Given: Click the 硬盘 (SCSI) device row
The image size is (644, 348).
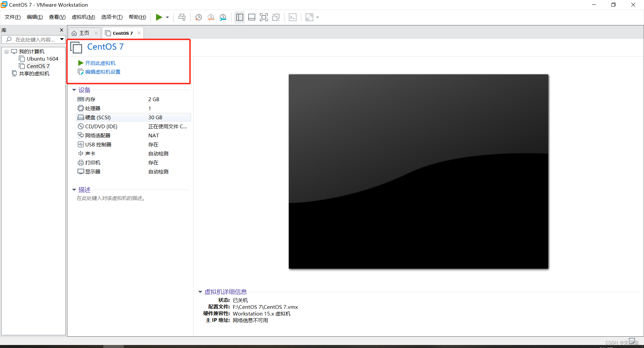Looking at the screenshot, I should [133, 117].
